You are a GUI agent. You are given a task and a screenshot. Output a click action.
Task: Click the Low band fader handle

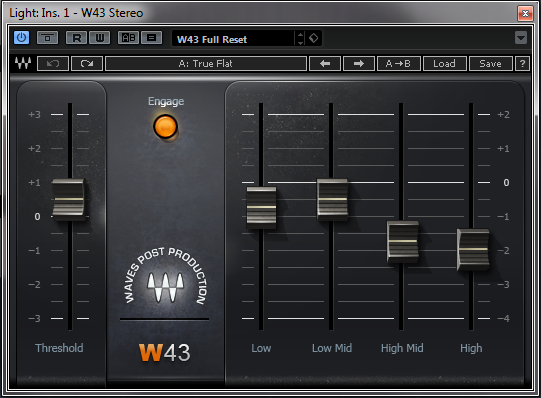point(261,208)
